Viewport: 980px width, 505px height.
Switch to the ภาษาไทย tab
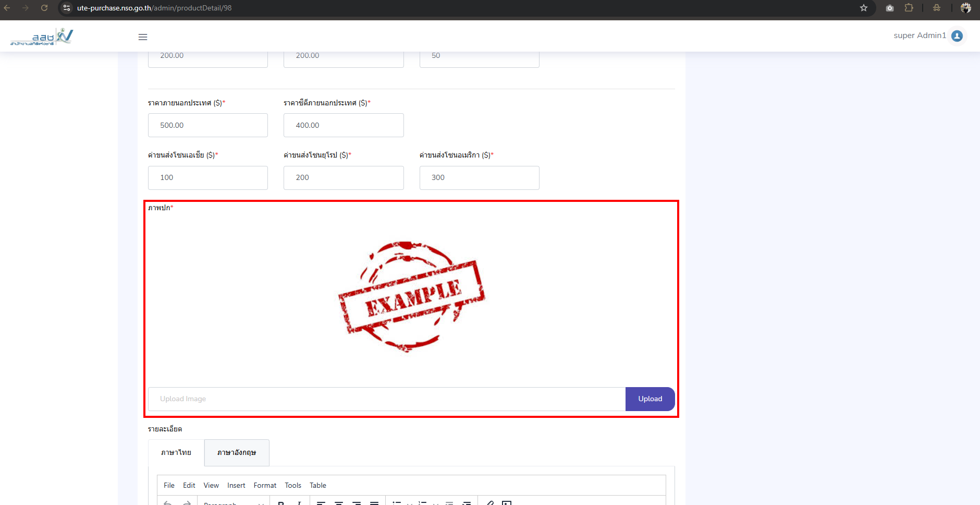click(x=176, y=452)
